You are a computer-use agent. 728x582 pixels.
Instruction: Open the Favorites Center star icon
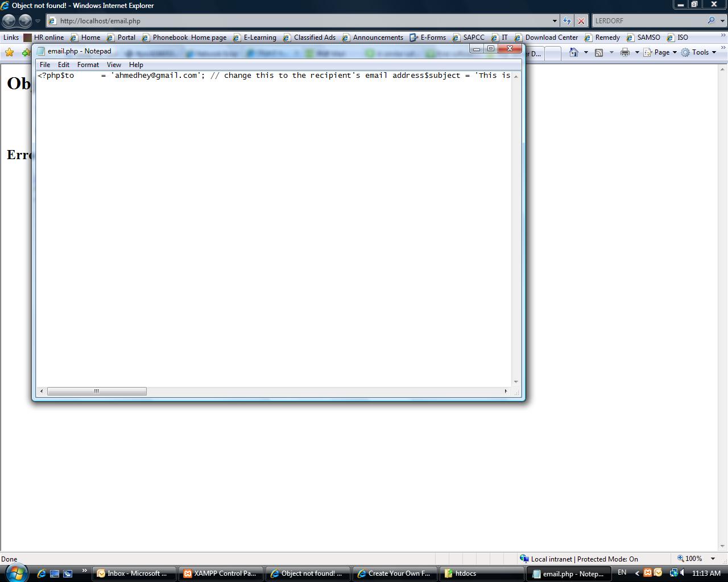(9, 52)
